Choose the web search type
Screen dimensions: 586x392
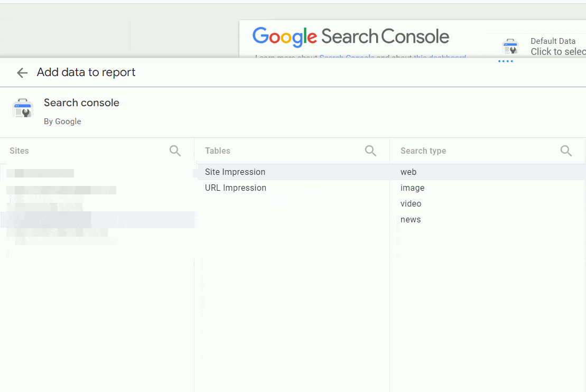487,172
